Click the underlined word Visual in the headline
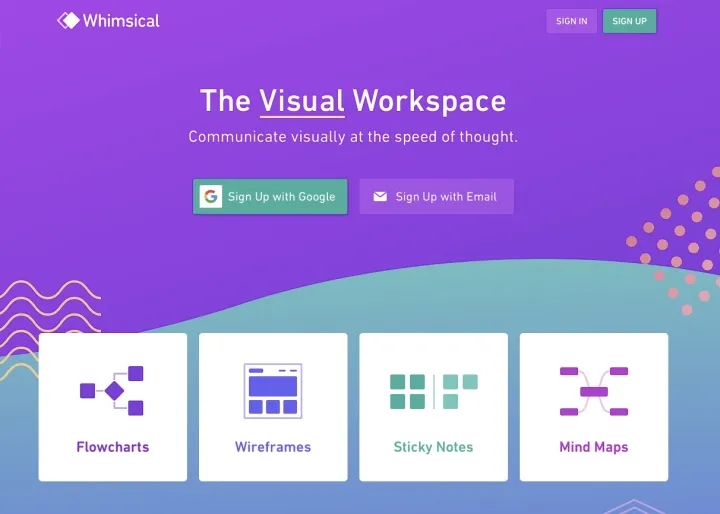720x514 pixels. point(302,101)
